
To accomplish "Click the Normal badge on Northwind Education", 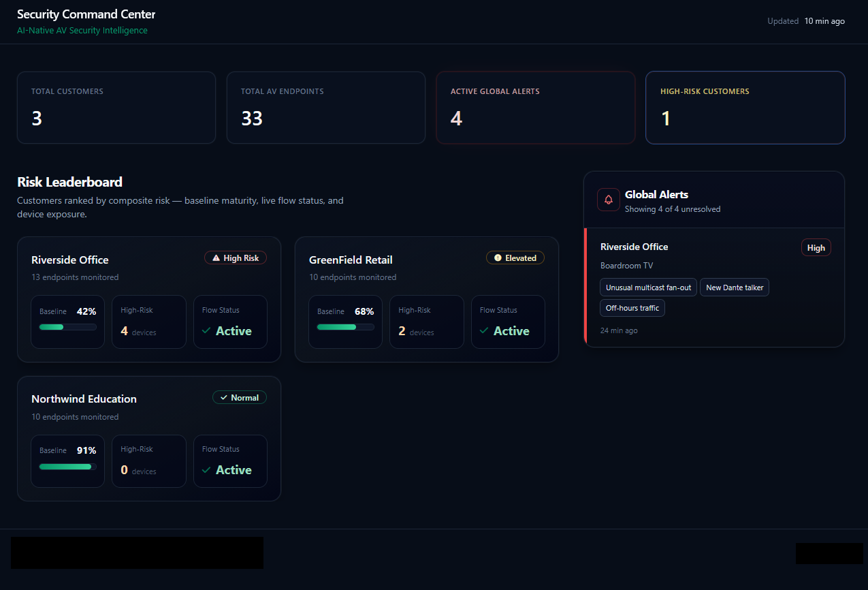I will click(240, 398).
